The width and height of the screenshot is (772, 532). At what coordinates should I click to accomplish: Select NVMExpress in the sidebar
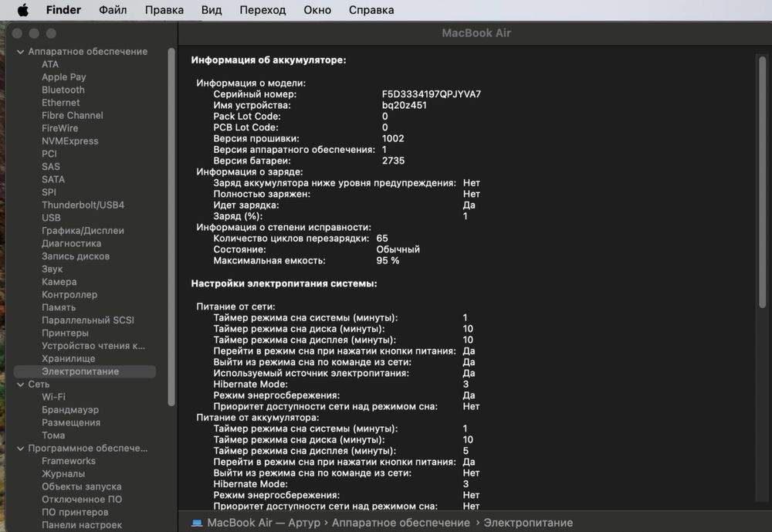click(x=70, y=141)
